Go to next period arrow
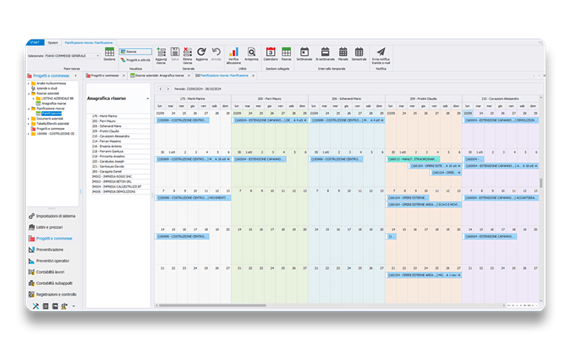 168,89
